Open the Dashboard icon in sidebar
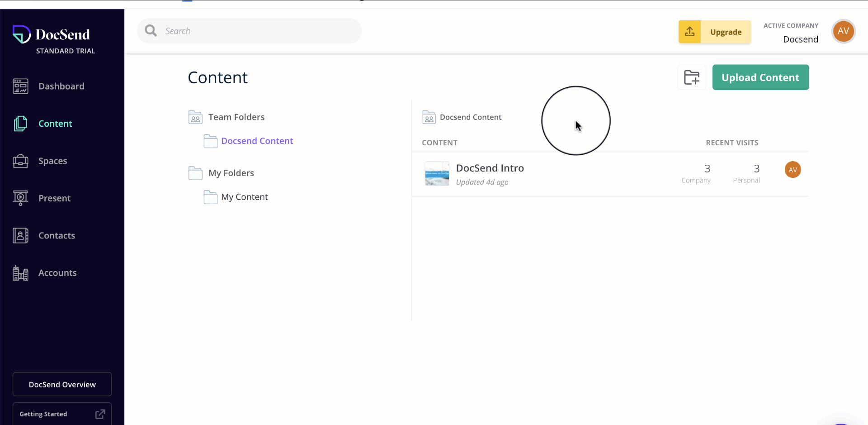 click(x=20, y=86)
